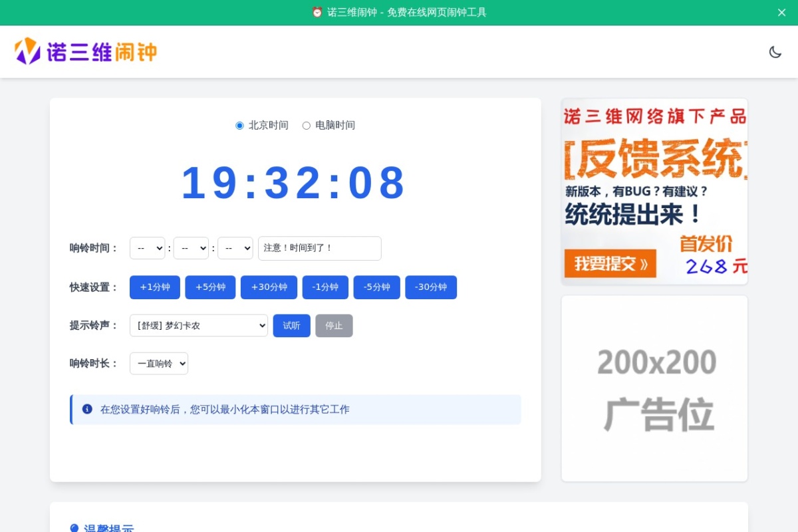The image size is (798, 532).
Task: Toggle dark mode with the moon icon
Action: point(775,51)
